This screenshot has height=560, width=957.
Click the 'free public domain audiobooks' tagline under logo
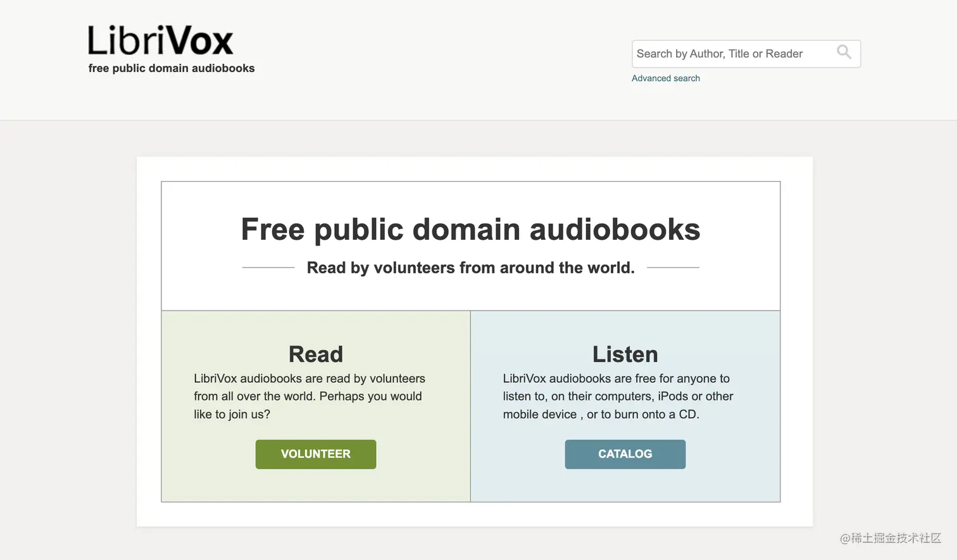172,68
